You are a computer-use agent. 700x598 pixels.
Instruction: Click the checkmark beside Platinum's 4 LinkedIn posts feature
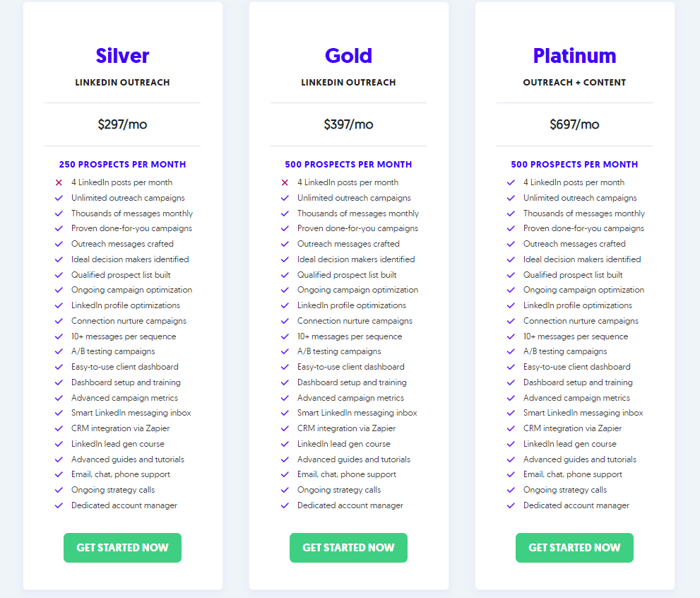[511, 182]
